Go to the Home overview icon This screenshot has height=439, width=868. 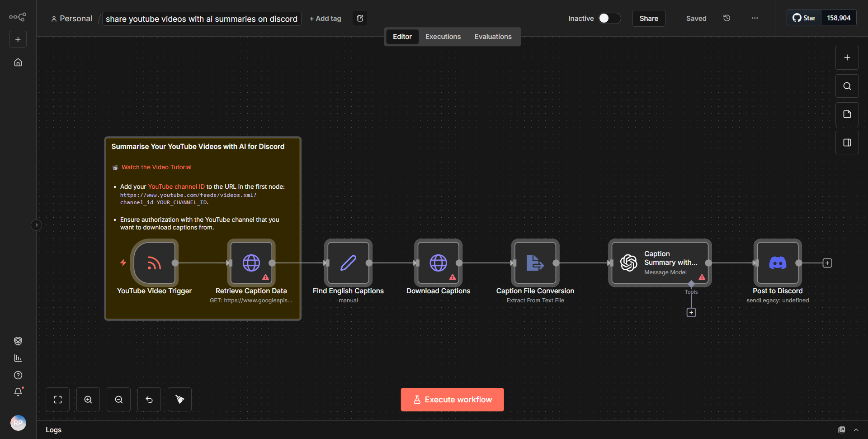18,62
